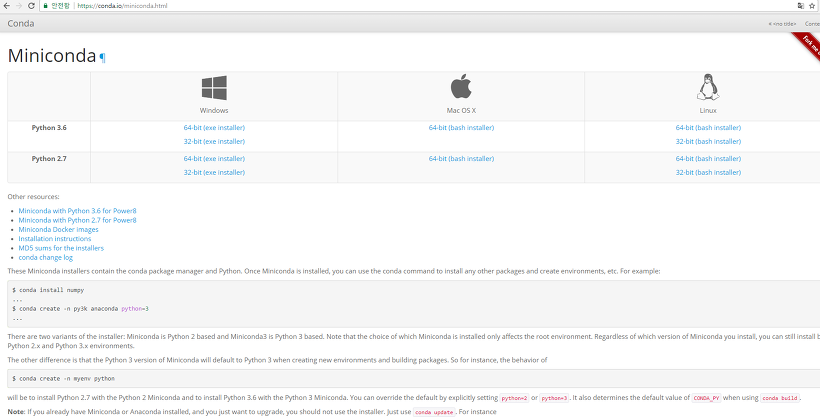The image size is (820, 419).
Task: Click the Python 3.6 row label
Action: coord(49,128)
